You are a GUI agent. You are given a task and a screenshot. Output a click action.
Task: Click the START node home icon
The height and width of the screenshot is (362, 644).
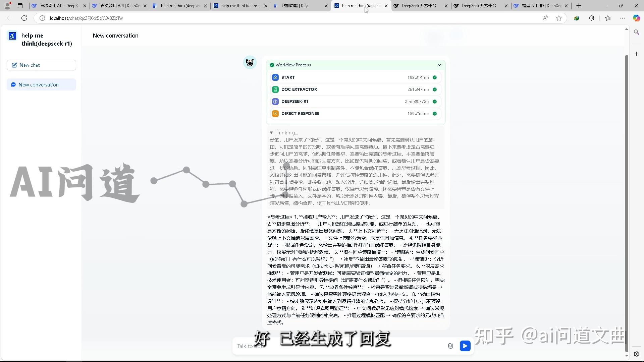coord(275,77)
